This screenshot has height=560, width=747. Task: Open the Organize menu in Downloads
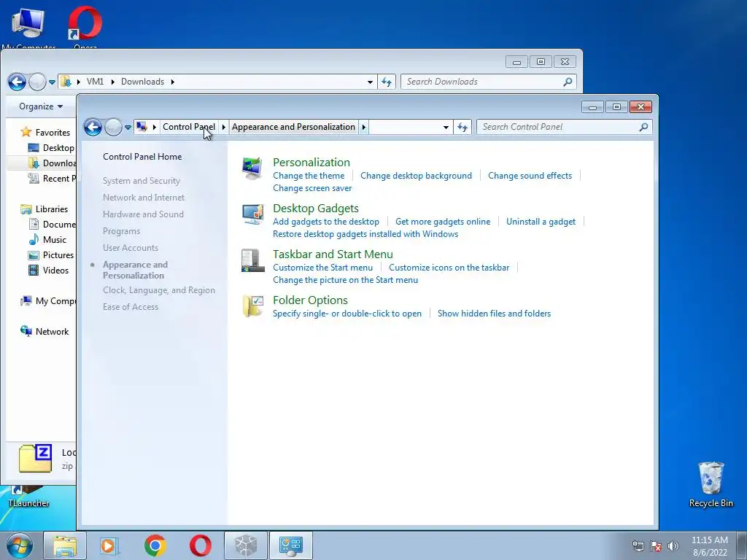click(x=41, y=106)
